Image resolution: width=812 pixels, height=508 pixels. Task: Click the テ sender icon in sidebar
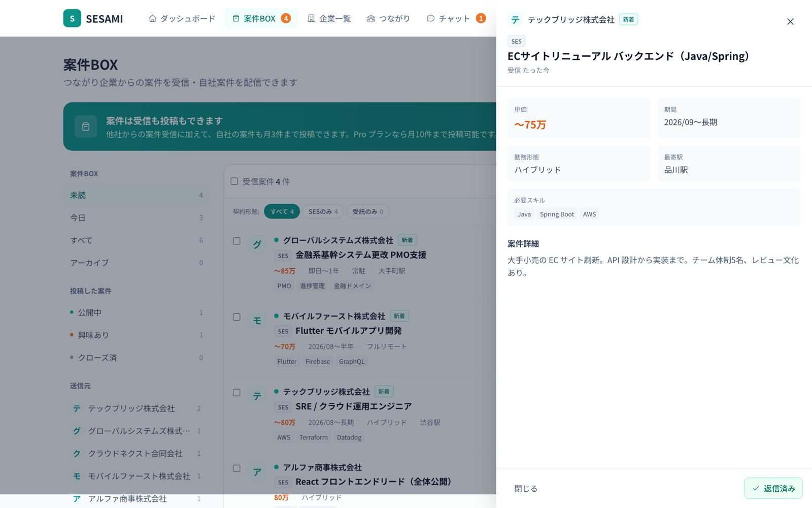(x=77, y=408)
